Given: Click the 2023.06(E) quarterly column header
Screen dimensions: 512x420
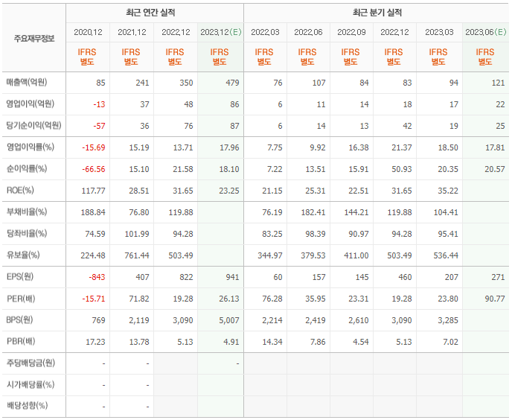Looking at the screenshot, I should click(x=485, y=32).
